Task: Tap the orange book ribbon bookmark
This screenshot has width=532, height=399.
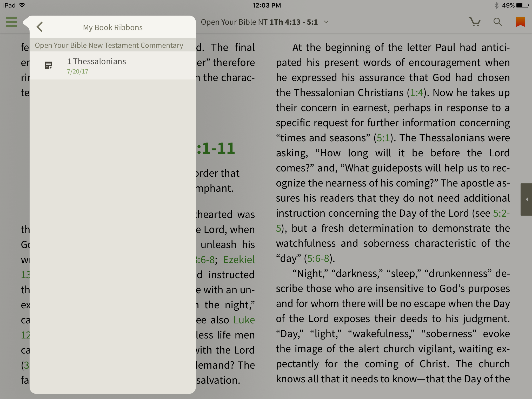Action: 520,22
